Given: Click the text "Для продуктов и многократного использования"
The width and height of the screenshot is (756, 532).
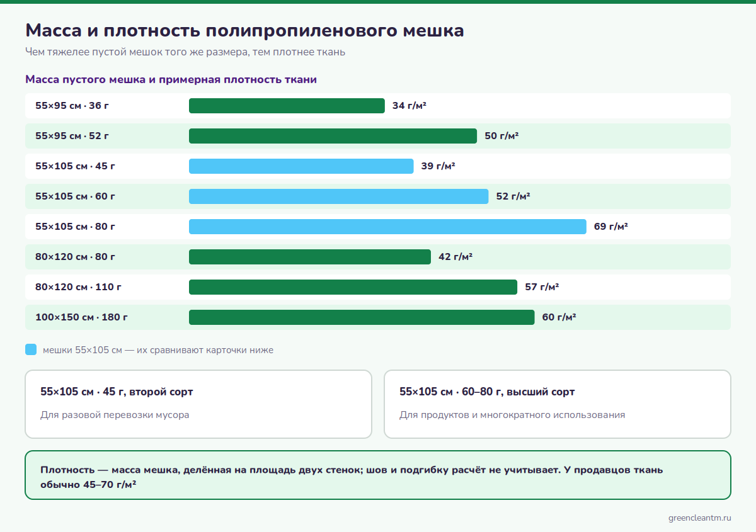Looking at the screenshot, I should pyautogui.click(x=512, y=415).
